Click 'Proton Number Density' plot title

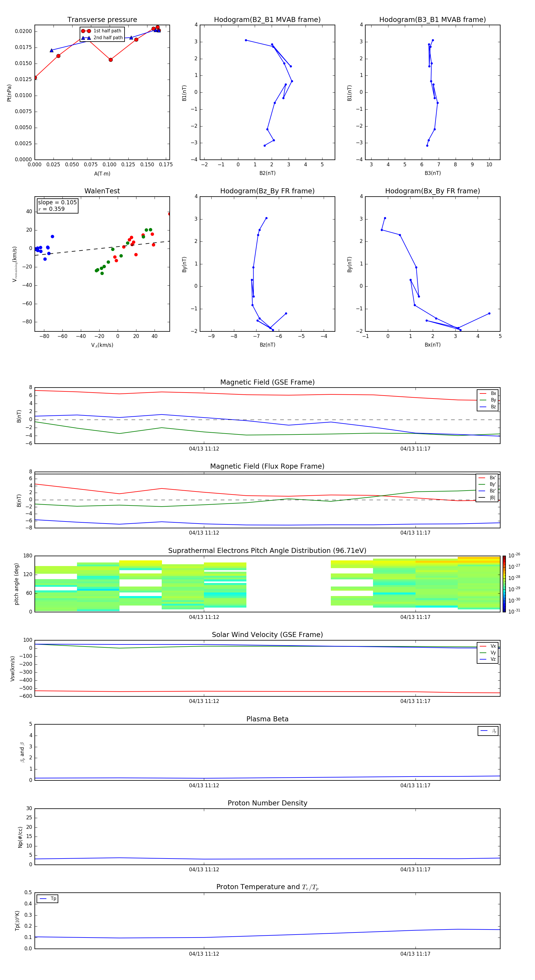coord(267,803)
